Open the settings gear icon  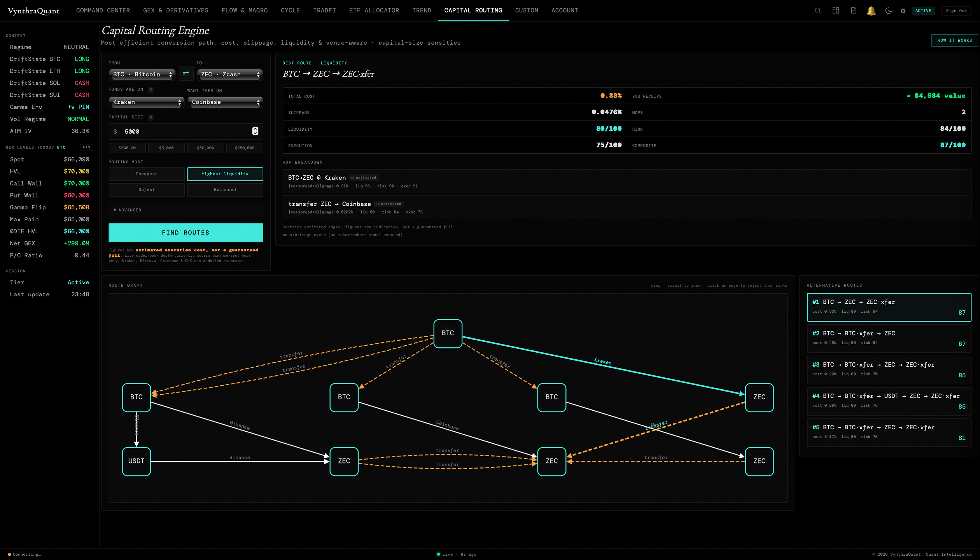pyautogui.click(x=903, y=11)
